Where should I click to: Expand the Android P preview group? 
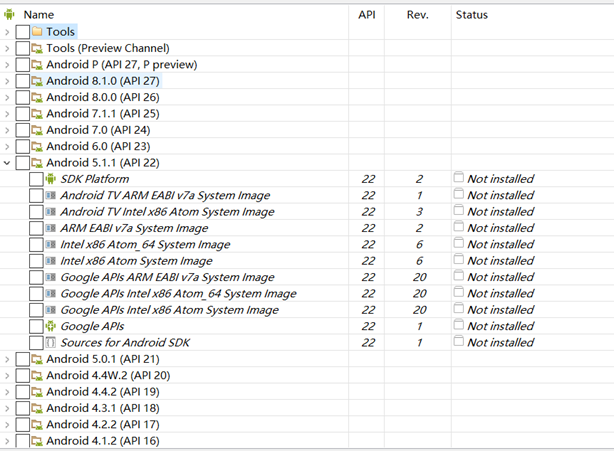click(x=7, y=65)
